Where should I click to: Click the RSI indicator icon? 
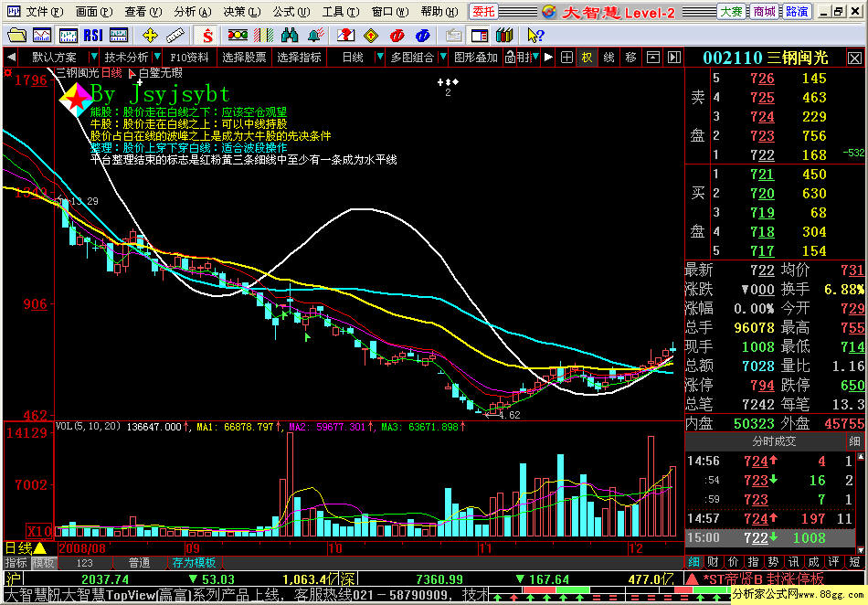[x=93, y=36]
